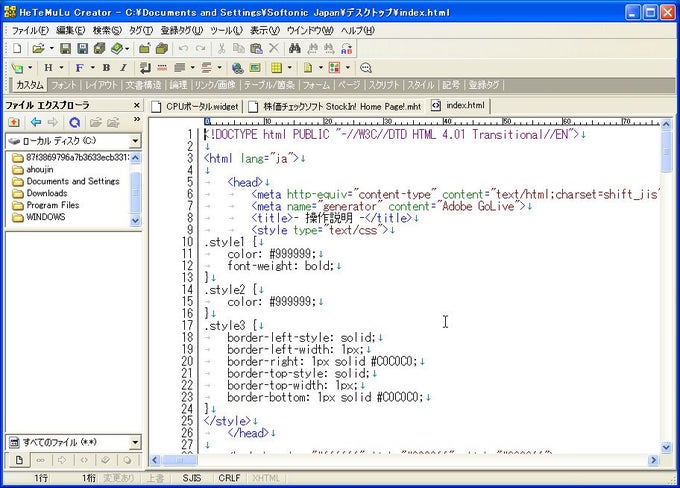Toggle the italic I tag button
The width and height of the screenshot is (680, 488).
coord(124,68)
